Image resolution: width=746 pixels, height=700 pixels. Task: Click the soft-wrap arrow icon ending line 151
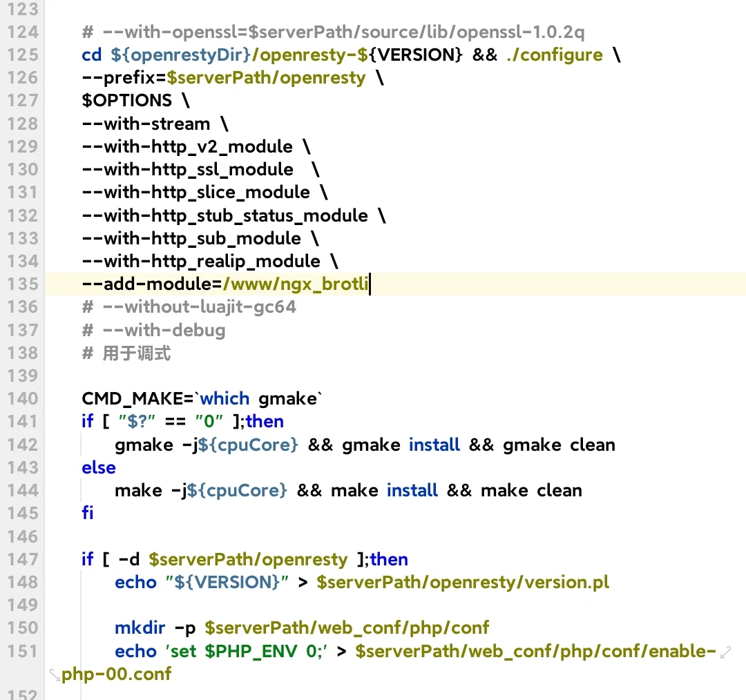tap(725, 652)
